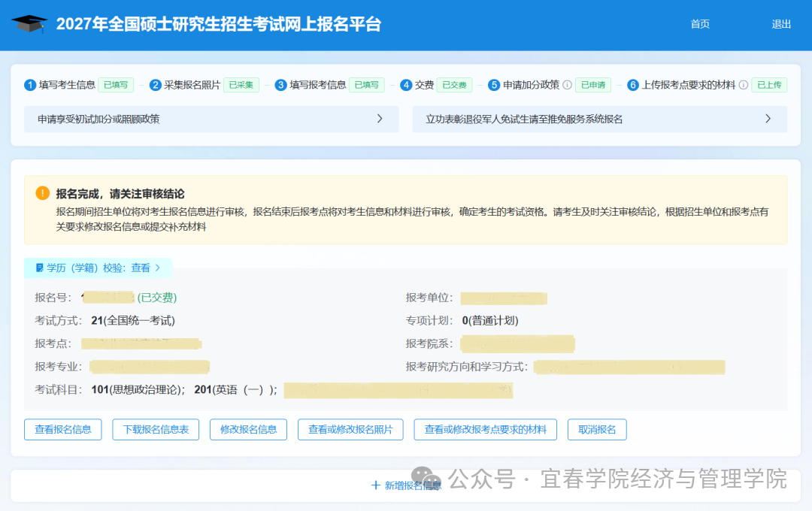812x511 pixels.
Task: Click 退出 to log out
Action: point(781,24)
